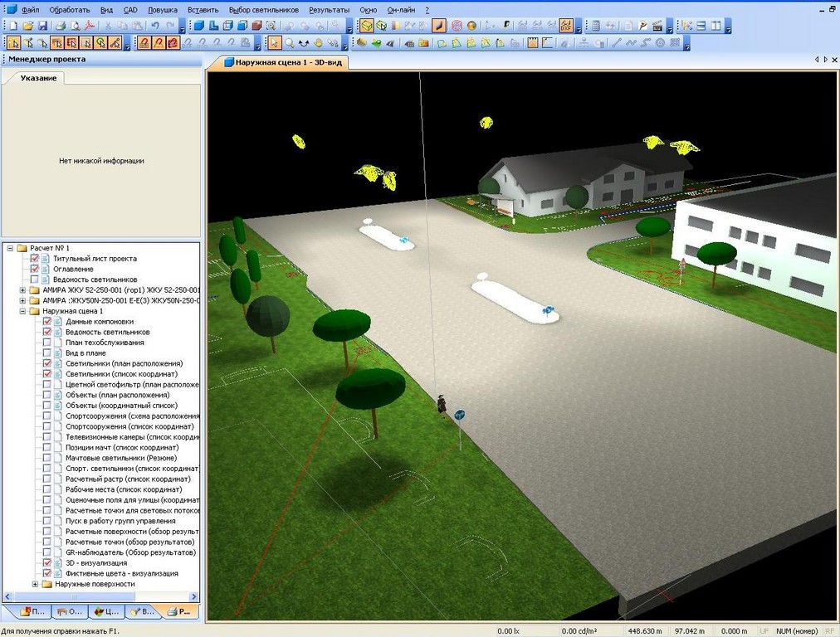Open the 'Выбор светильников' menu

(263, 9)
